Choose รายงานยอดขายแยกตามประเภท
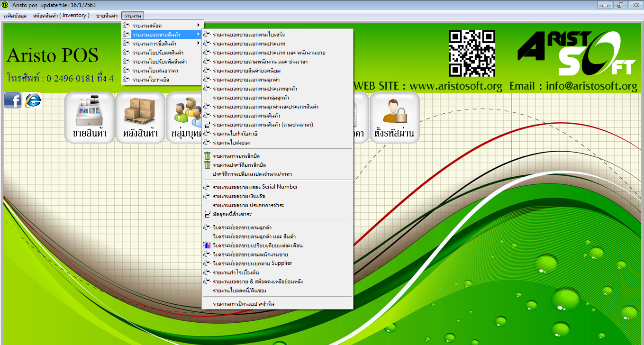Screen dimensions: 644x345 click(277, 44)
